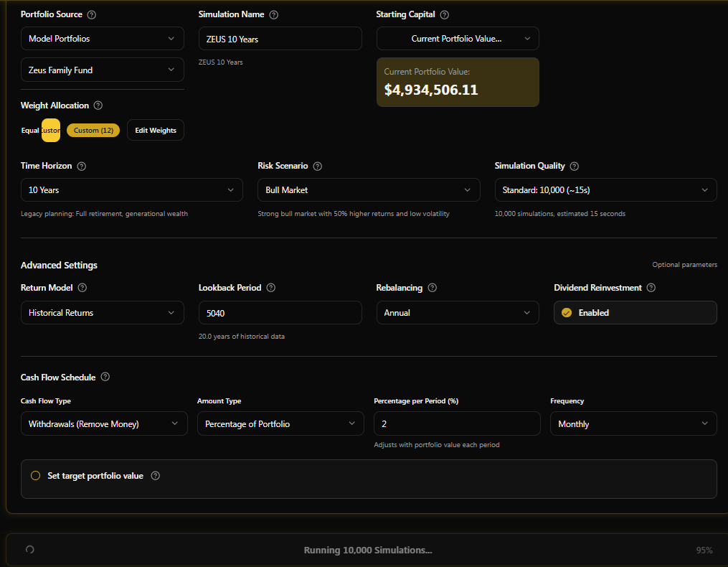Show Simulation Quality help icon
728x567 pixels.
[x=575, y=166]
